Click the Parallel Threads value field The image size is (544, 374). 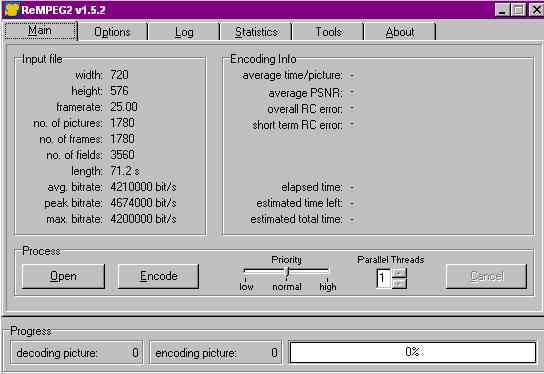pos(384,278)
